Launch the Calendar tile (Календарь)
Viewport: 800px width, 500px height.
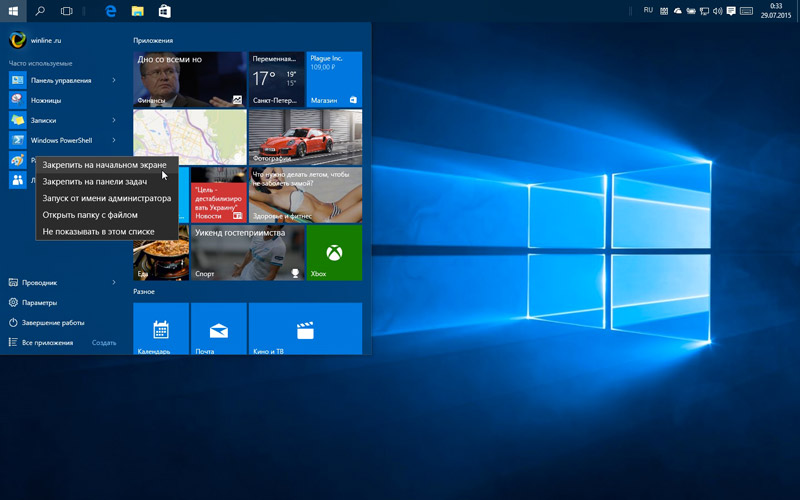tap(161, 330)
